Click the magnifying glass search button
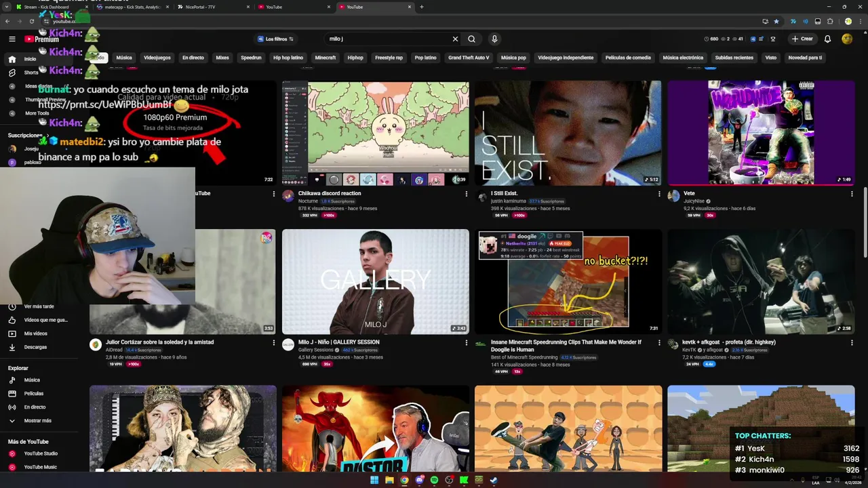The height and width of the screenshot is (488, 868). 471,39
